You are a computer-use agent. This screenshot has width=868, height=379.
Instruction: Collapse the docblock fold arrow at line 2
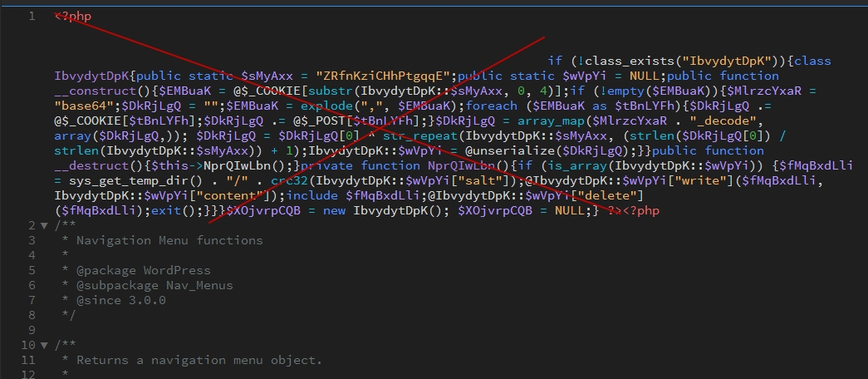[45, 225]
